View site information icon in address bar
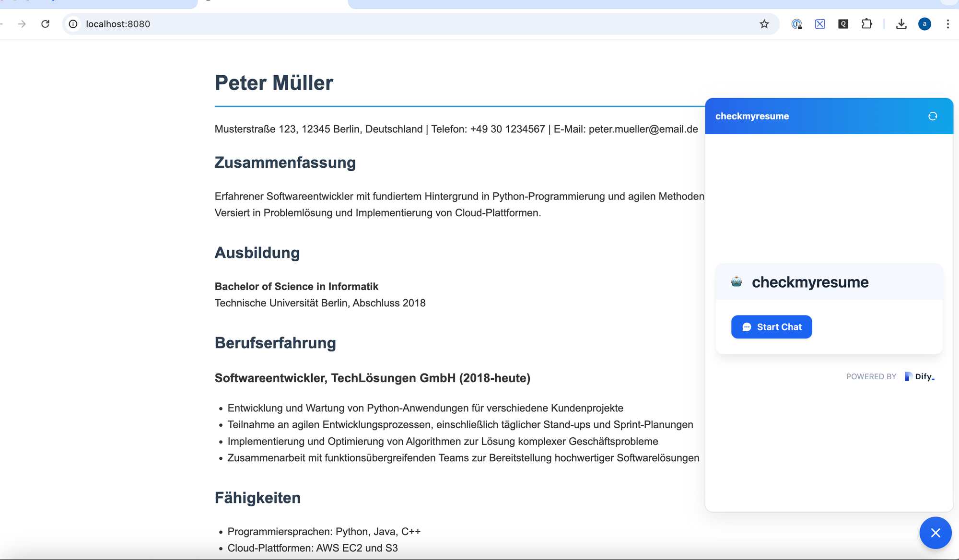This screenshot has height=560, width=959. pyautogui.click(x=73, y=24)
